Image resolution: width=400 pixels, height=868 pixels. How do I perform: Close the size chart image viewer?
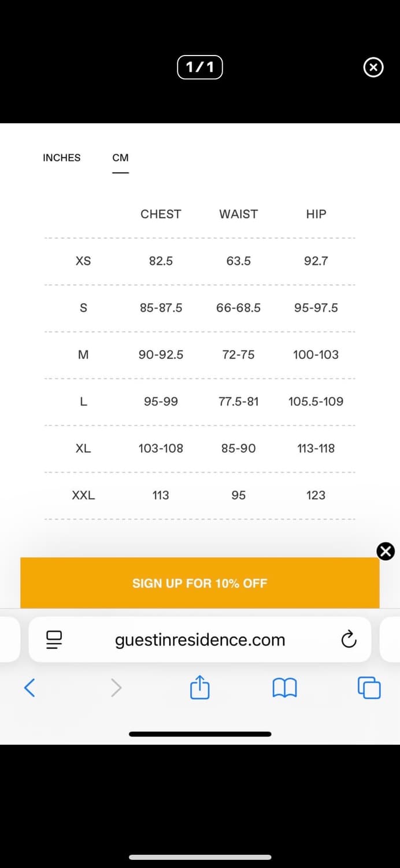coord(373,68)
